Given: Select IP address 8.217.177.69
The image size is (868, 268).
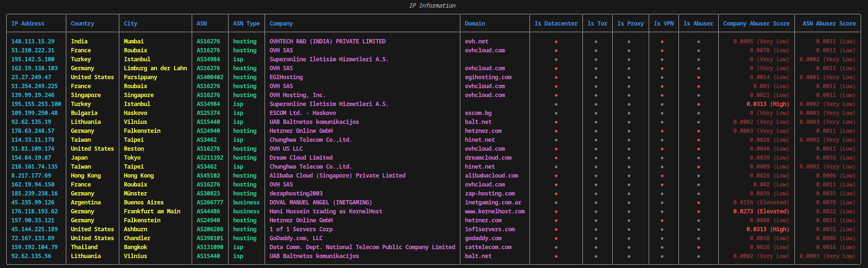Looking at the screenshot, I should pos(31,175).
